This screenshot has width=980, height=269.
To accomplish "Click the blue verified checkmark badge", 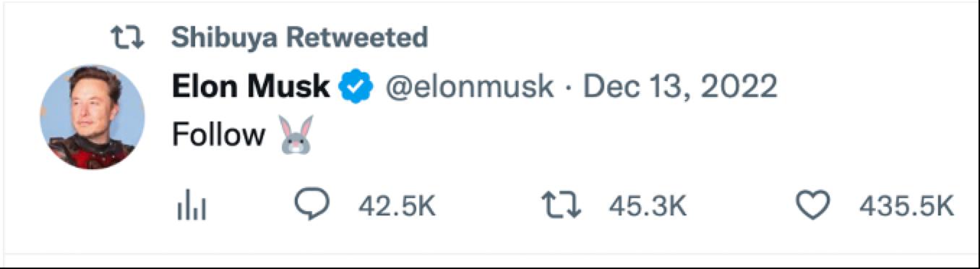I will [x=356, y=87].
